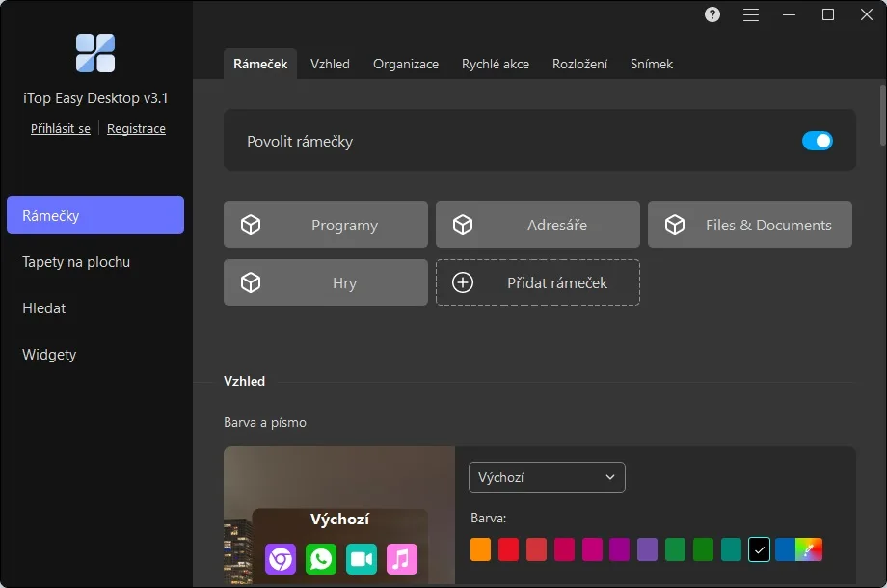The width and height of the screenshot is (887, 588).
Task: Open the Rychlé akce tab
Action: click(x=496, y=64)
